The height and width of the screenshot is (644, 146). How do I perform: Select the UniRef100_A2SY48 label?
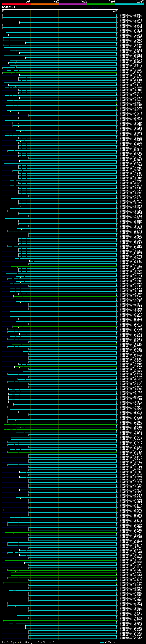pyautogui.click(x=131, y=35)
